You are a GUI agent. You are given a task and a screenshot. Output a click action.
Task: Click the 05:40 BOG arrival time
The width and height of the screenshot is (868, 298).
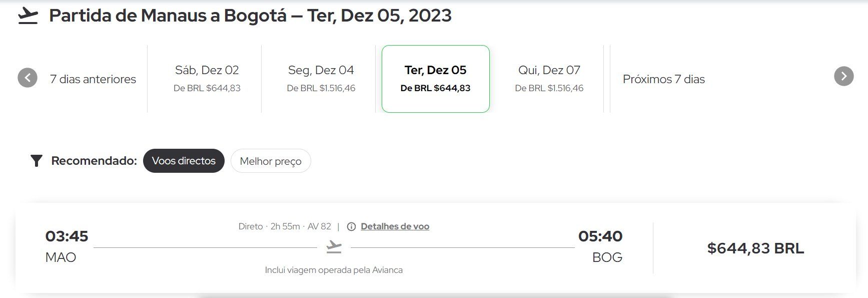point(600,246)
